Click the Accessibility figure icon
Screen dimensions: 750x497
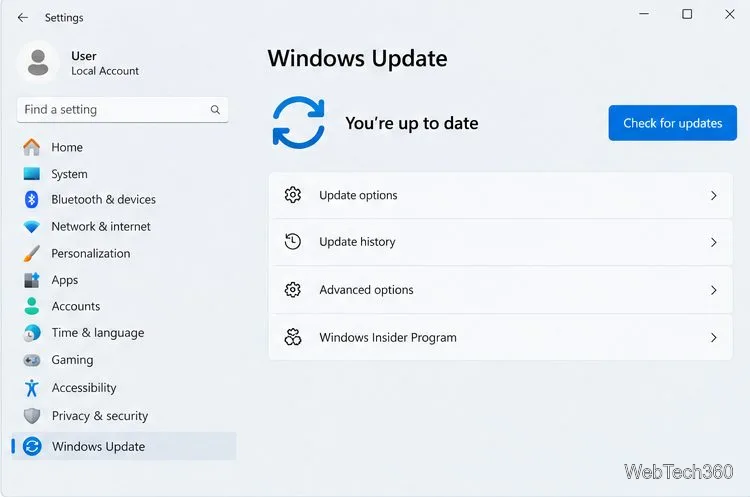pyautogui.click(x=32, y=388)
